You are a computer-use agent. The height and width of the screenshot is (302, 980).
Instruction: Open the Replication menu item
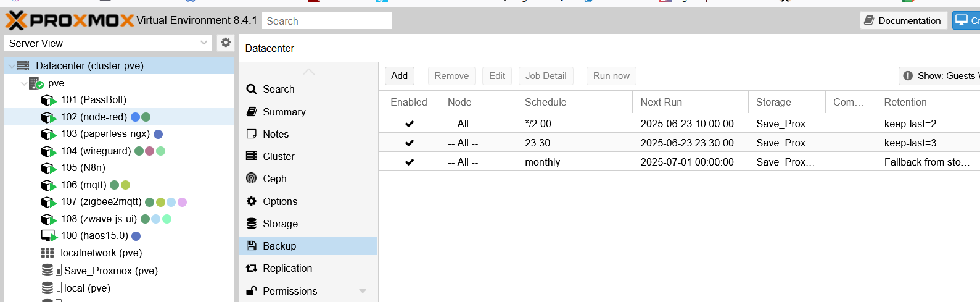(308, 268)
